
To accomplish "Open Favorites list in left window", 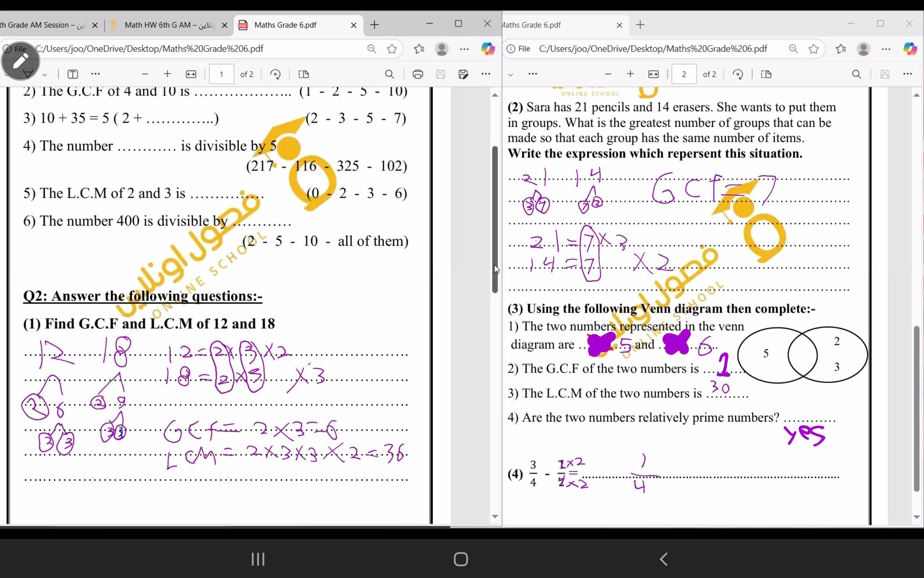I will pos(419,49).
